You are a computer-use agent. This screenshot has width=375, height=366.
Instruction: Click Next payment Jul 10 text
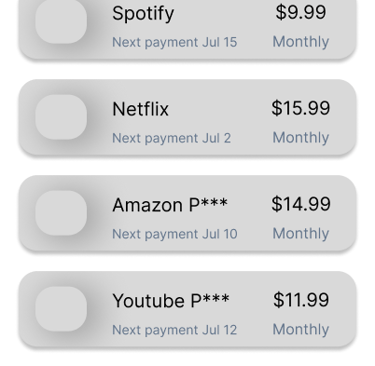(175, 234)
